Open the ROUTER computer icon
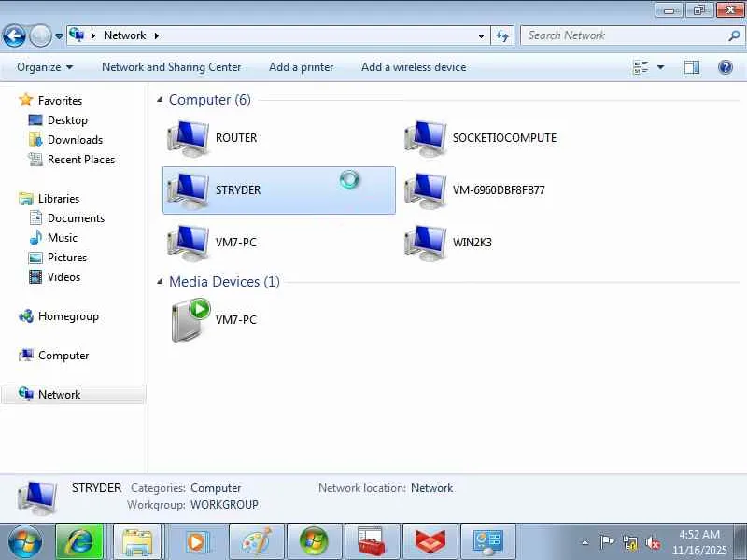 pos(188,138)
